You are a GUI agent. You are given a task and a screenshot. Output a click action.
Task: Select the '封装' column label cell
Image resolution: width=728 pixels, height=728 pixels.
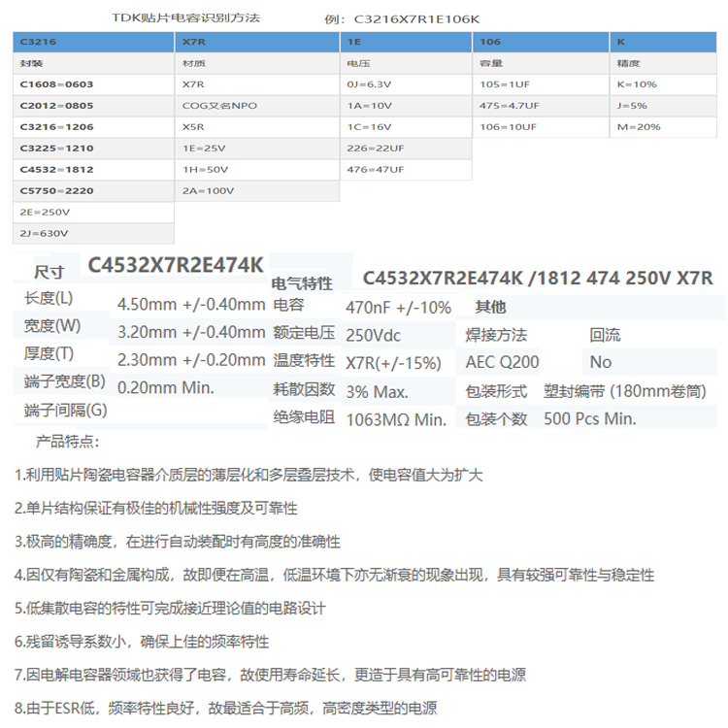93,63
